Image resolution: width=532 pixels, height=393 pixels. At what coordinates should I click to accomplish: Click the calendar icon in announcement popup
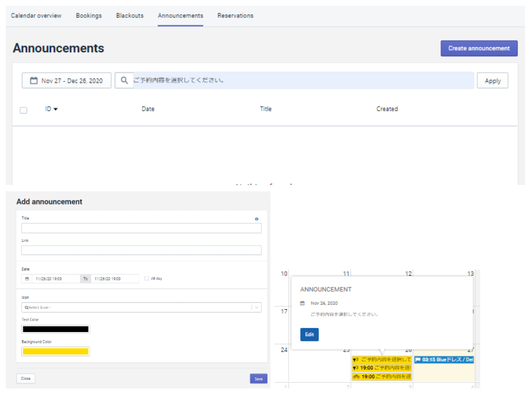(x=303, y=303)
